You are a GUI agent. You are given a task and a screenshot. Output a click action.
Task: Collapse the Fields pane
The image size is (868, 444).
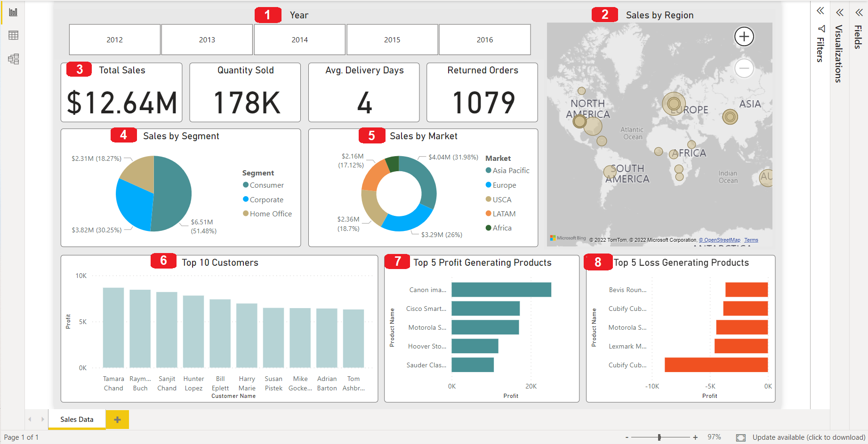coord(859,13)
